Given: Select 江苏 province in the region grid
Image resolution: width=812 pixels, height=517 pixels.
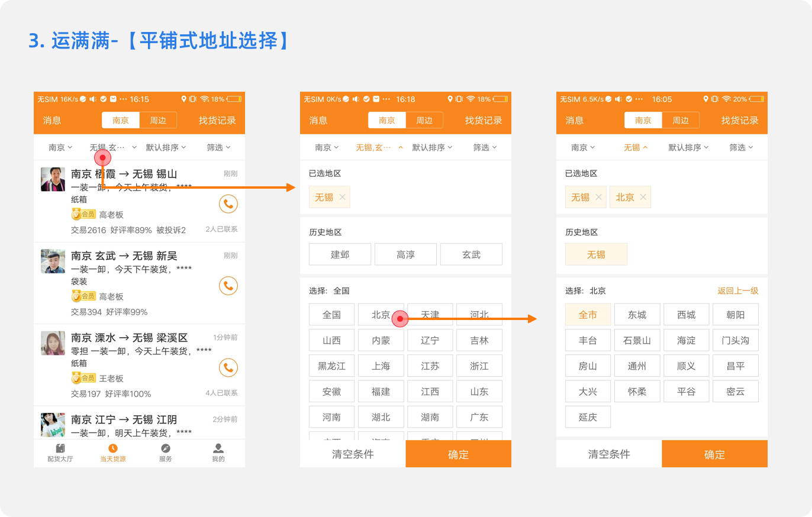Looking at the screenshot, I should [x=430, y=366].
